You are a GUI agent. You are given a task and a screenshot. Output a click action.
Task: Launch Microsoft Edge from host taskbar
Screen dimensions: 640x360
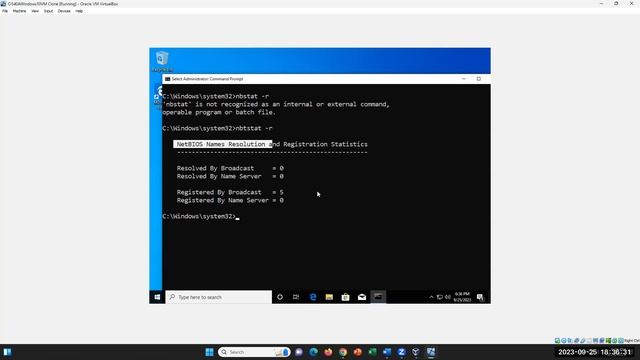(313, 352)
